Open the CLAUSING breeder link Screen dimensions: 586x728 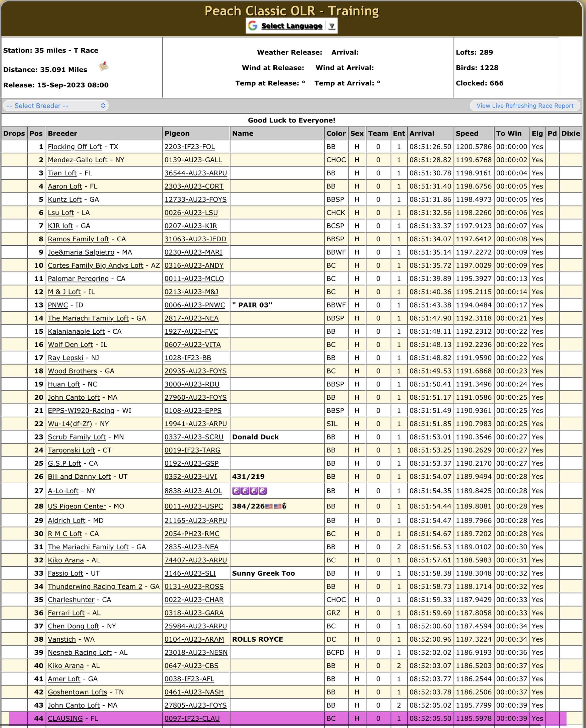click(65, 718)
